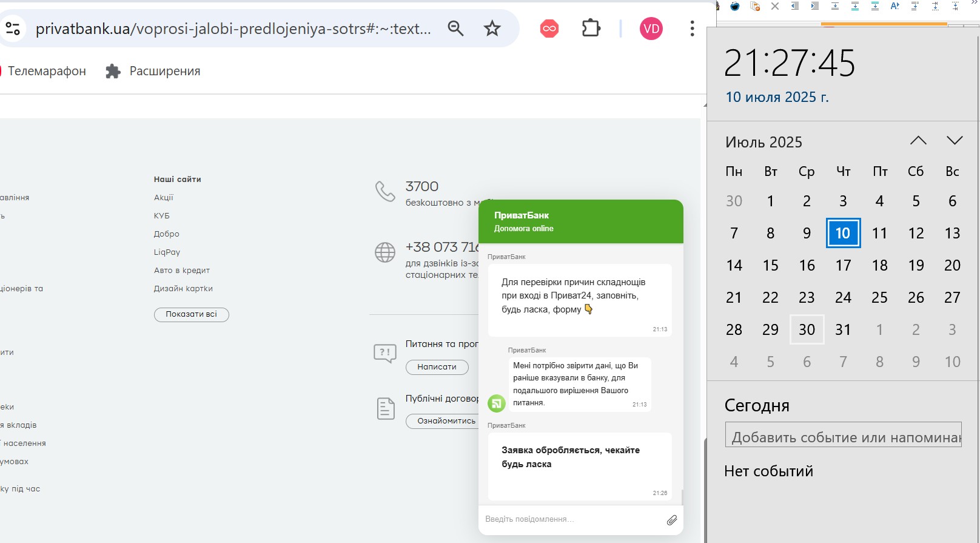Open the site information icon in address bar
980x543 pixels.
coord(12,28)
